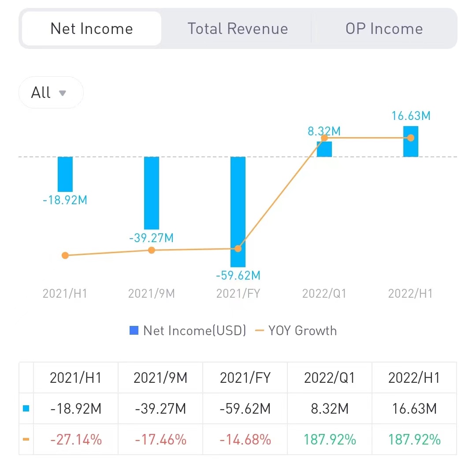Click the 187.92% cell under 2022/H1

414,439
